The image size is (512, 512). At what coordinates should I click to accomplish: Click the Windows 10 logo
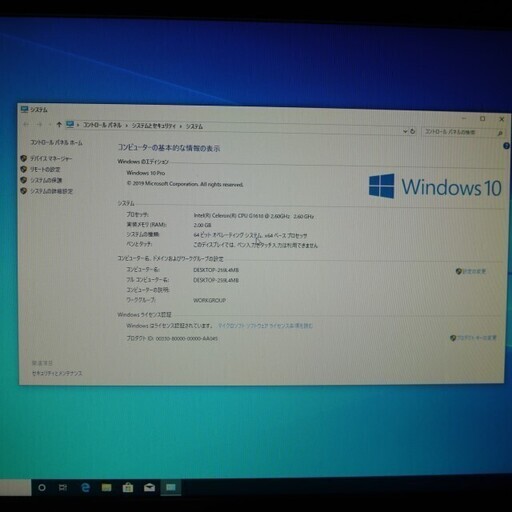click(x=435, y=186)
